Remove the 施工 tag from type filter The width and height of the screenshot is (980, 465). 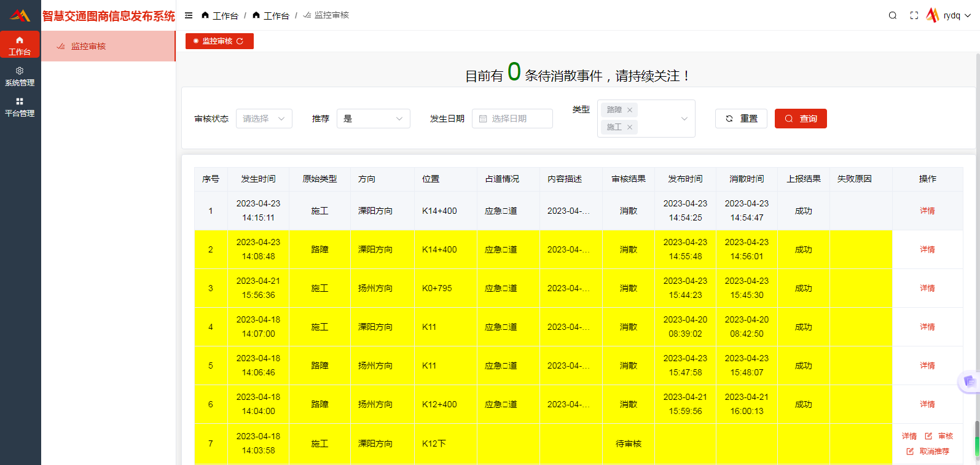[x=630, y=127]
